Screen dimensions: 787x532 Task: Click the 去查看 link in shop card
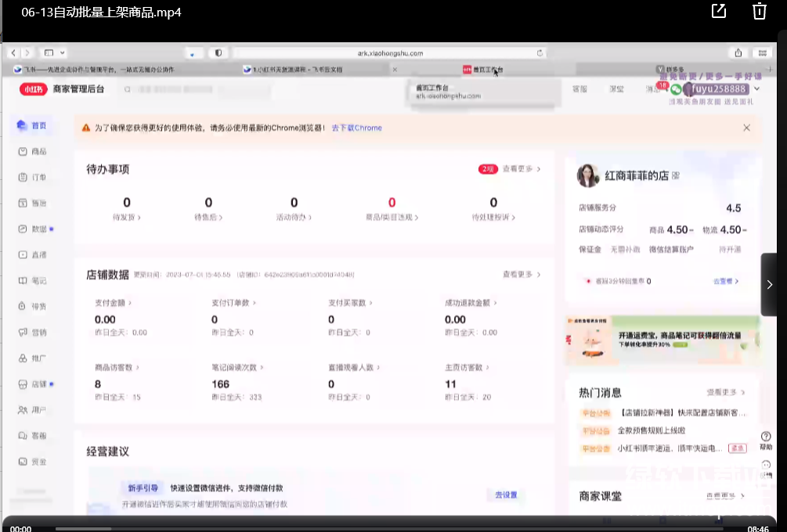(726, 282)
